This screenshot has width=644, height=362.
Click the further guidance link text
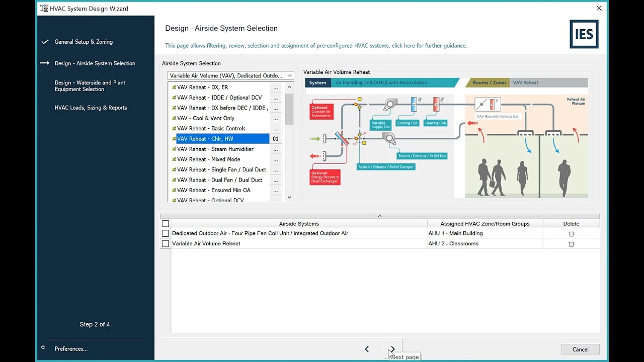[x=429, y=46]
